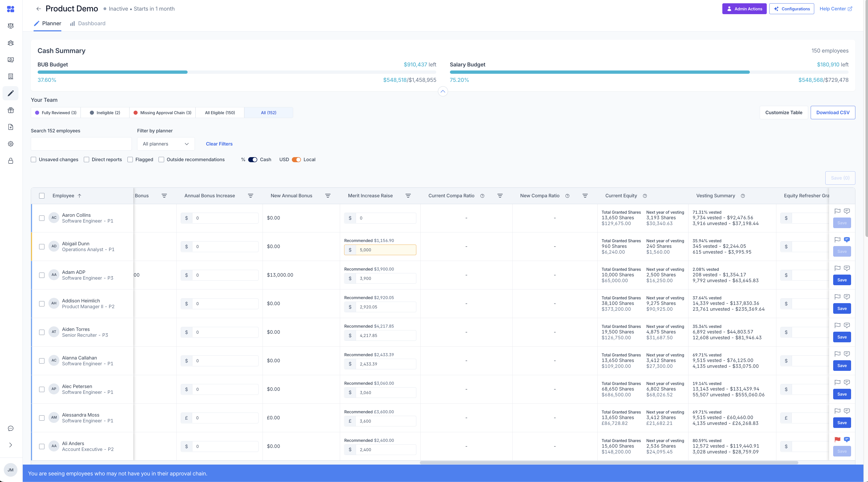This screenshot has width=868, height=482.
Task: Click Clear Filters link
Action: [x=219, y=144]
